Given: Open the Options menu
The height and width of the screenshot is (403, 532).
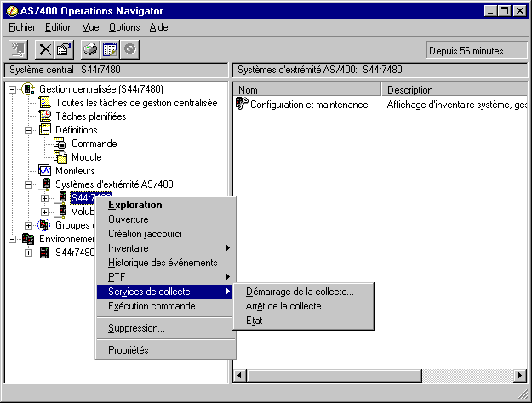Looking at the screenshot, I should tap(124, 27).
